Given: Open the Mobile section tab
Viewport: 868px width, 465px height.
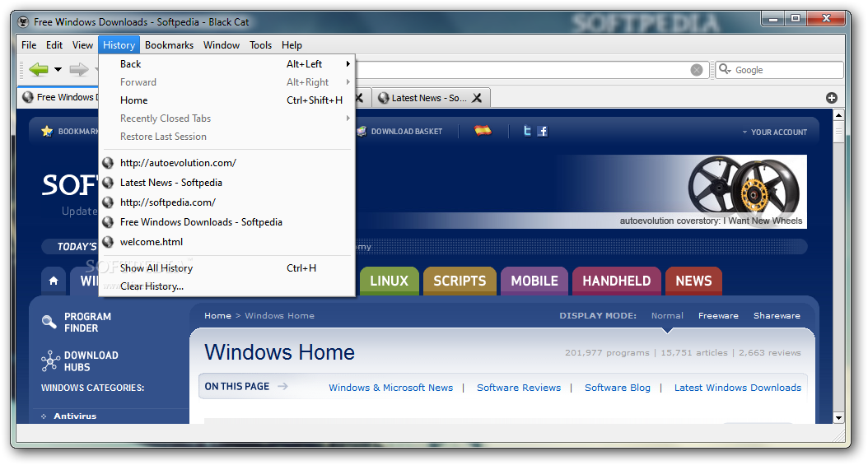Looking at the screenshot, I should pyautogui.click(x=534, y=281).
